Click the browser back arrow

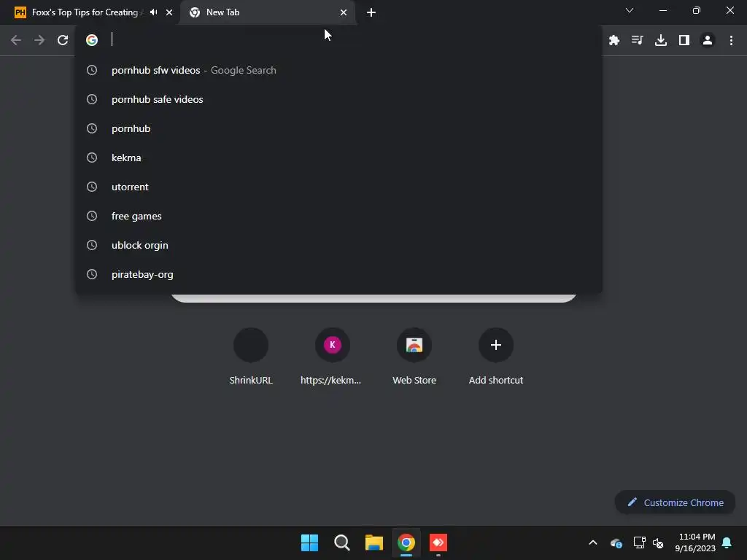[16, 41]
